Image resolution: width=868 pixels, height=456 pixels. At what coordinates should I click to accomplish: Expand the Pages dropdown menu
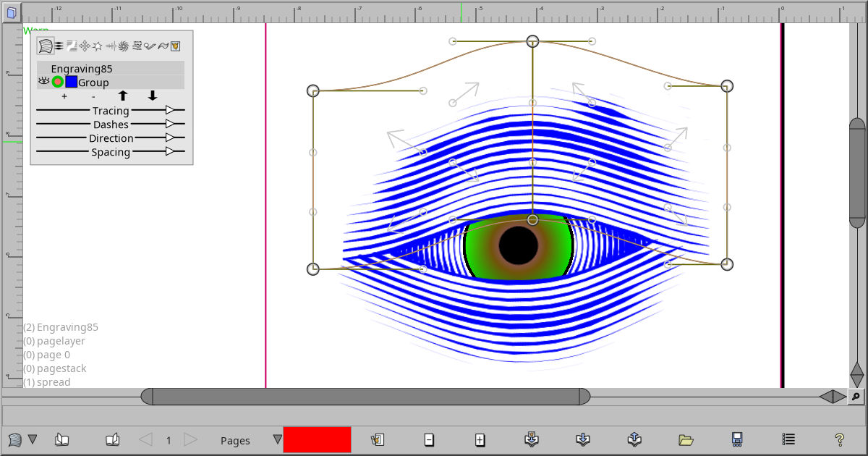[x=276, y=439]
